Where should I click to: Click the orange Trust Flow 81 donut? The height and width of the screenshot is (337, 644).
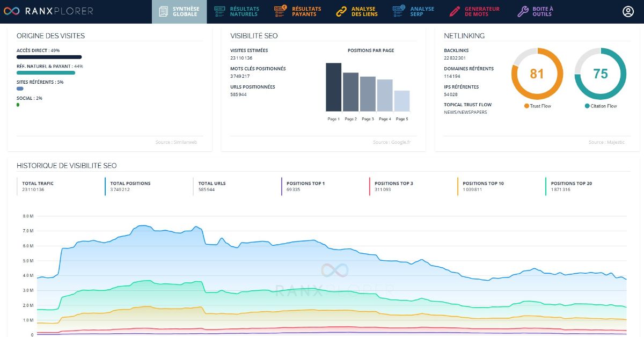click(537, 74)
